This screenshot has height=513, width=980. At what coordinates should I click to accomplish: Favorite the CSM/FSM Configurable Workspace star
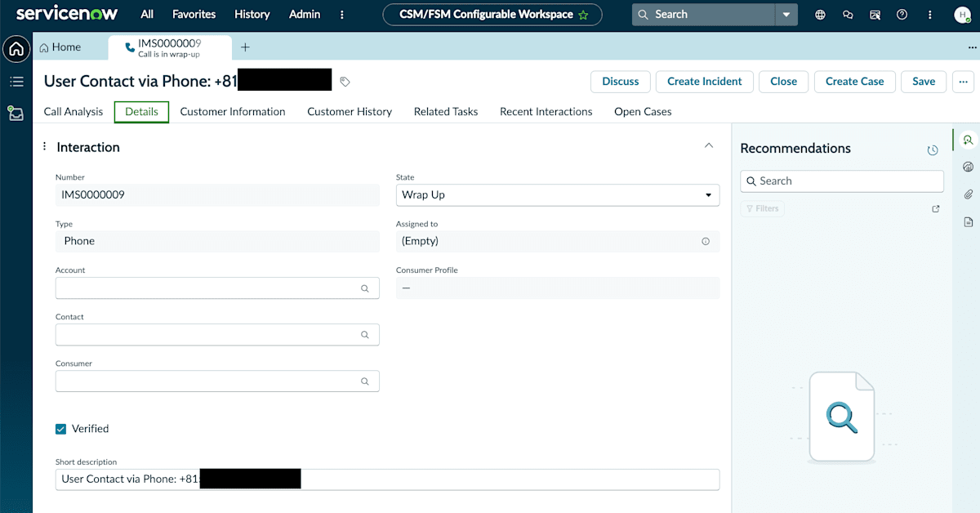click(x=583, y=15)
